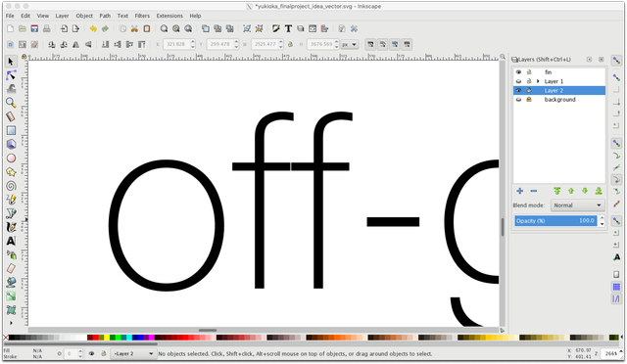Select the Spiral tool
The width and height of the screenshot is (627, 364).
(11, 186)
